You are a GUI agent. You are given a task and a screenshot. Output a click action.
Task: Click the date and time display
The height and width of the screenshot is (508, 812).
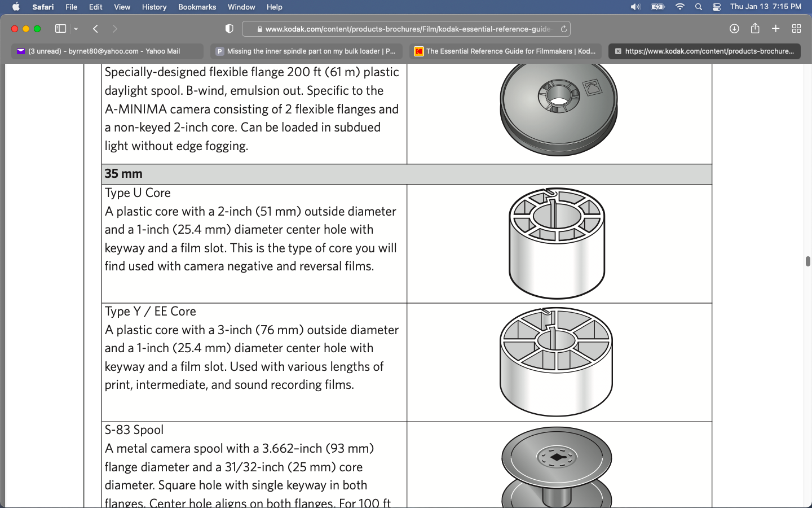765,7
